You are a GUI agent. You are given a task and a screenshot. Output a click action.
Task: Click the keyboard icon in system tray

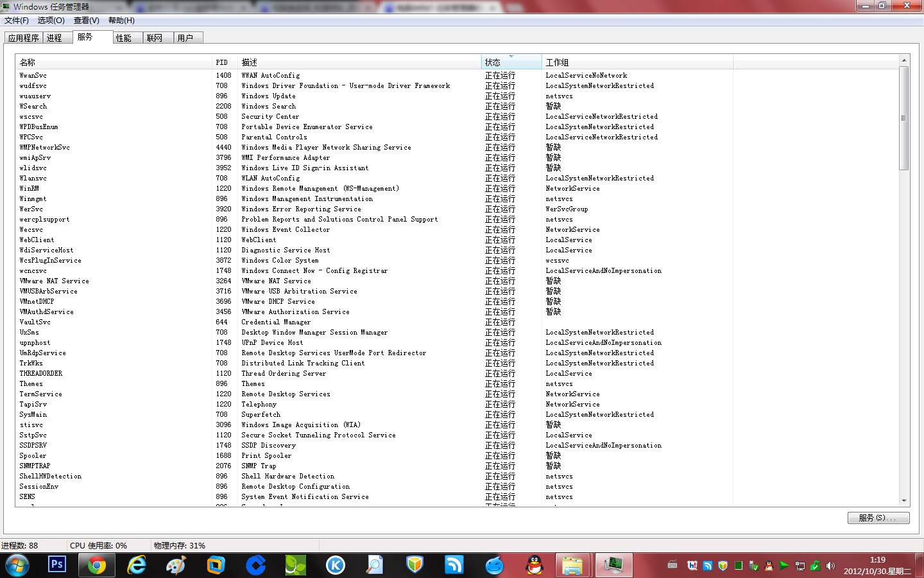[672, 565]
